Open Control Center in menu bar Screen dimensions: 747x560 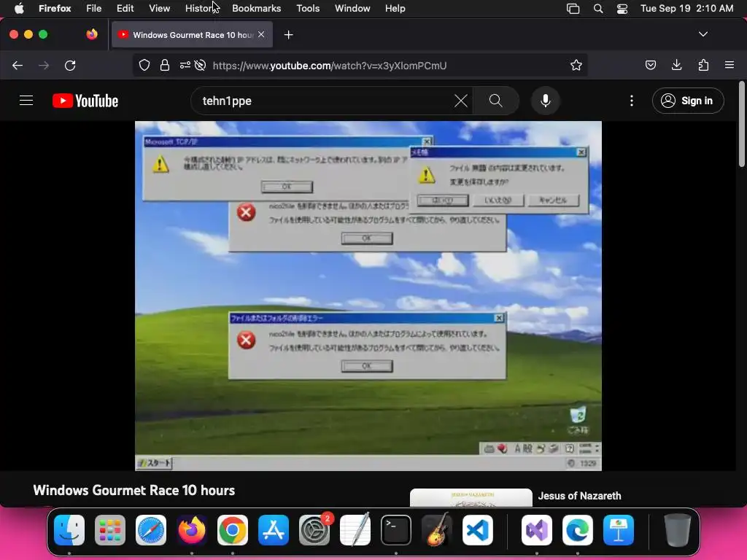click(622, 9)
